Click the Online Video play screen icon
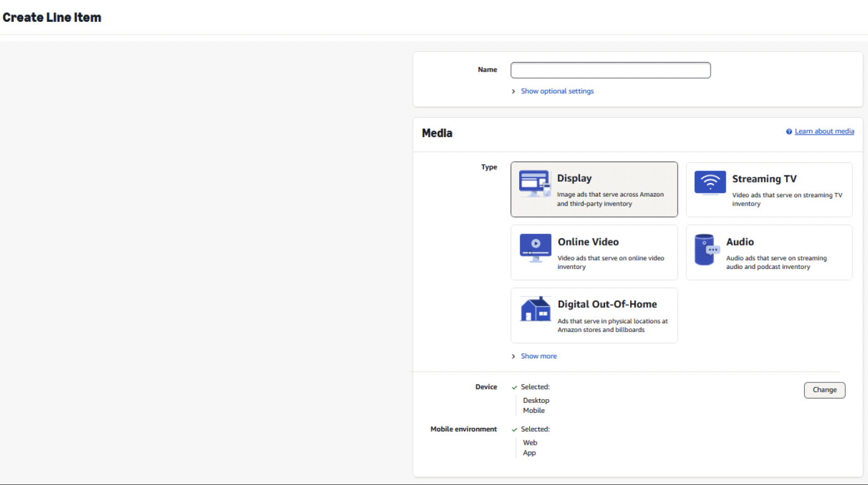The width and height of the screenshot is (868, 485). [535, 248]
